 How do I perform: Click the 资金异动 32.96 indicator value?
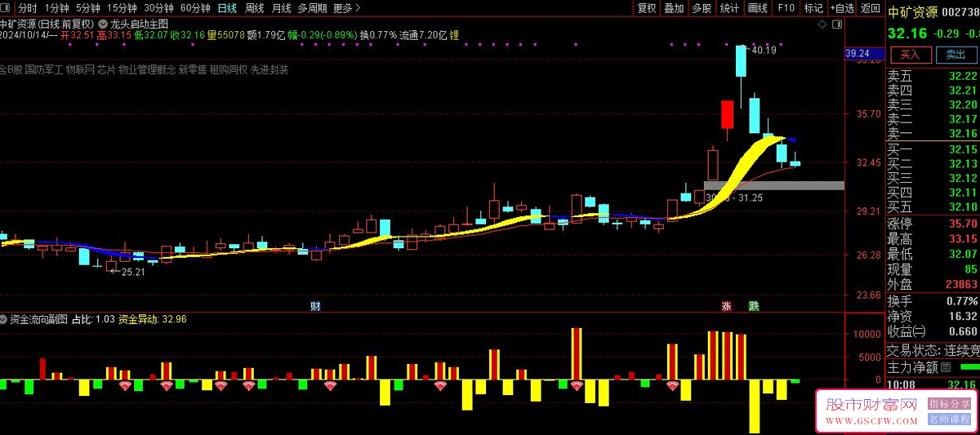(x=153, y=319)
